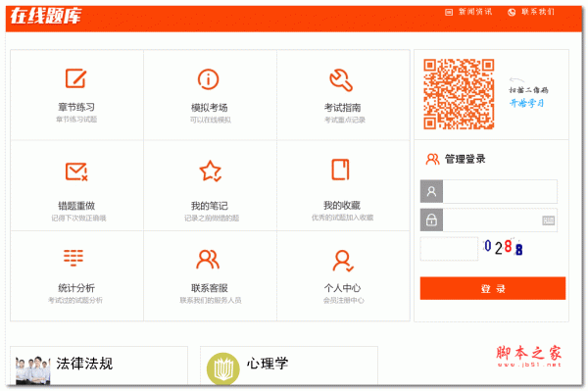The image size is (588, 391).
Task: Select the 我的笔记 title text
Action: 210,206
